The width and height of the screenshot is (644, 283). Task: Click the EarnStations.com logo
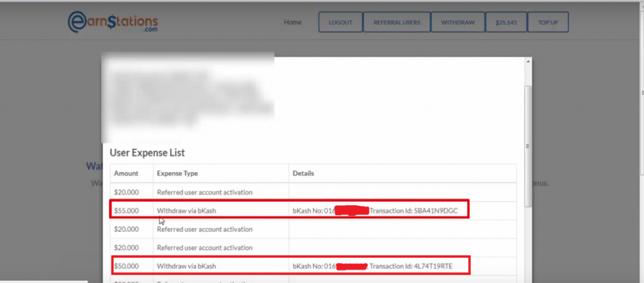(112, 21)
